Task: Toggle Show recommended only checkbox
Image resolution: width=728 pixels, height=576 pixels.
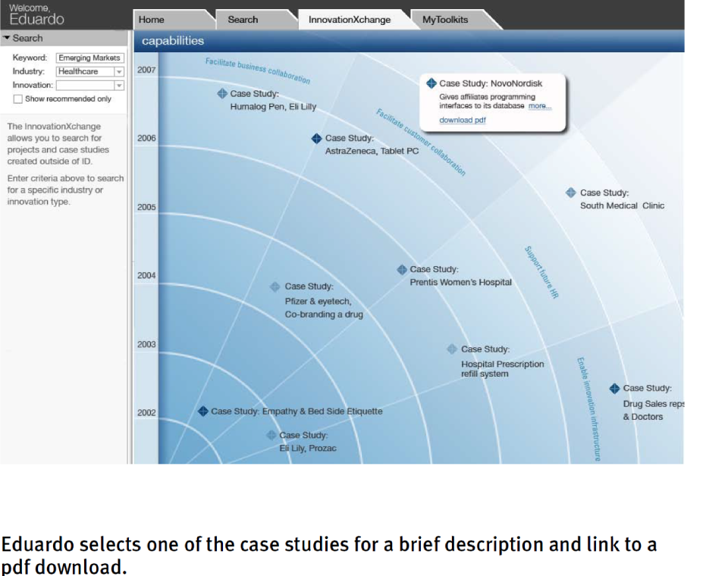Action: point(18,99)
